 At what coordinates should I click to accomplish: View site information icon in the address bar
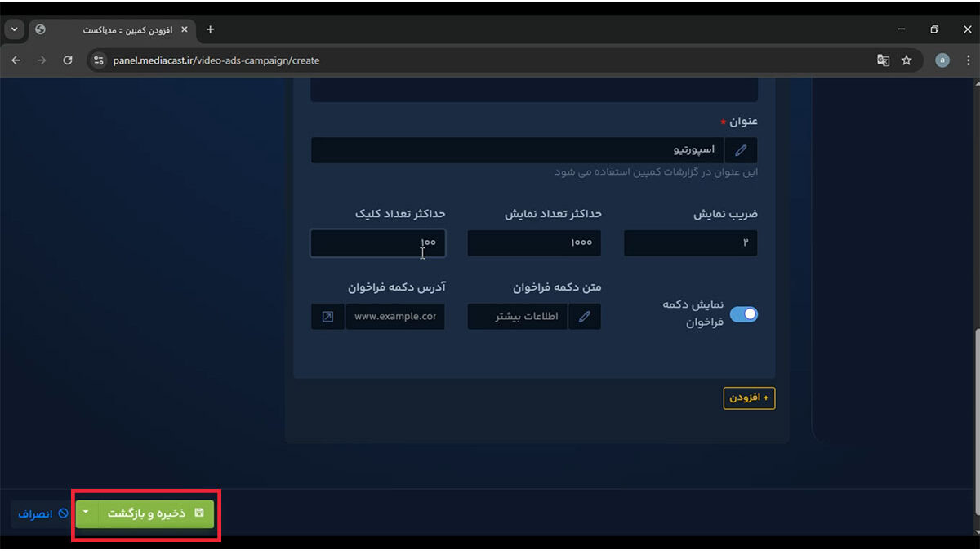point(99,60)
